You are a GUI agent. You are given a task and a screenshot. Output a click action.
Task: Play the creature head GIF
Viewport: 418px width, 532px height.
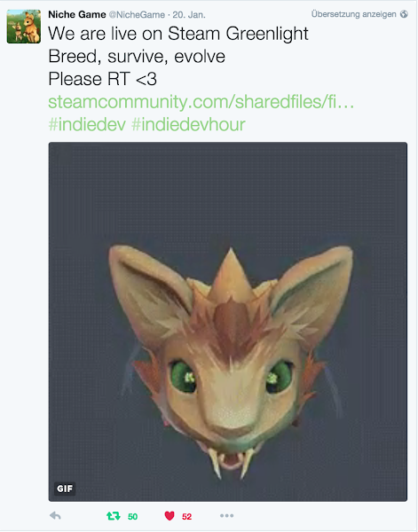pos(228,322)
